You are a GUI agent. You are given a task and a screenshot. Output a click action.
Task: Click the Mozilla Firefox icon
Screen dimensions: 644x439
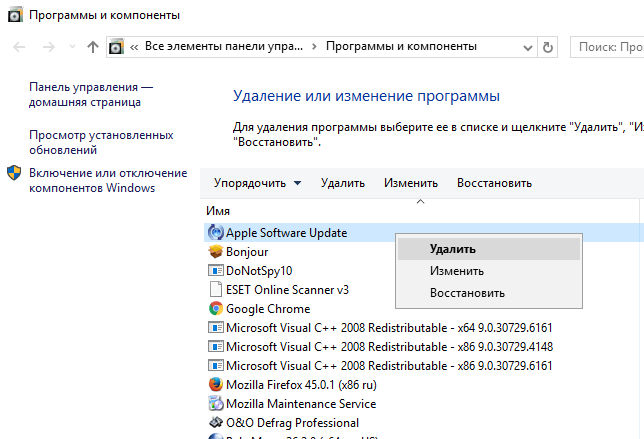tap(216, 384)
